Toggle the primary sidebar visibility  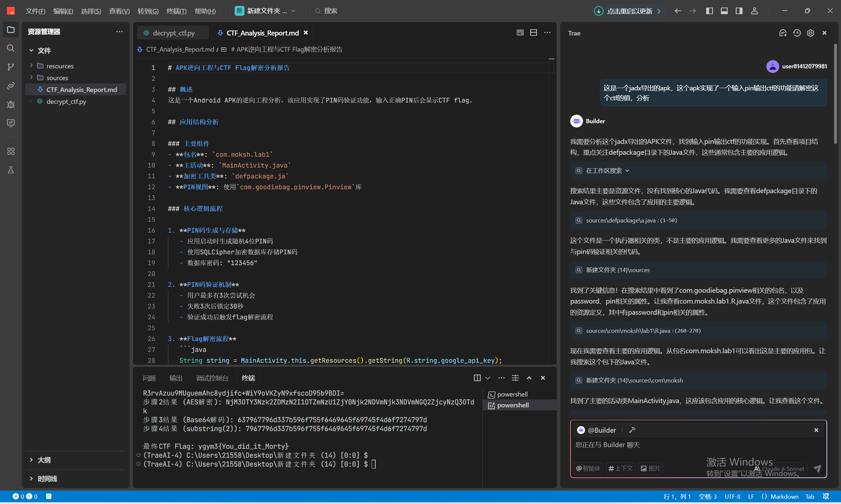(x=710, y=11)
